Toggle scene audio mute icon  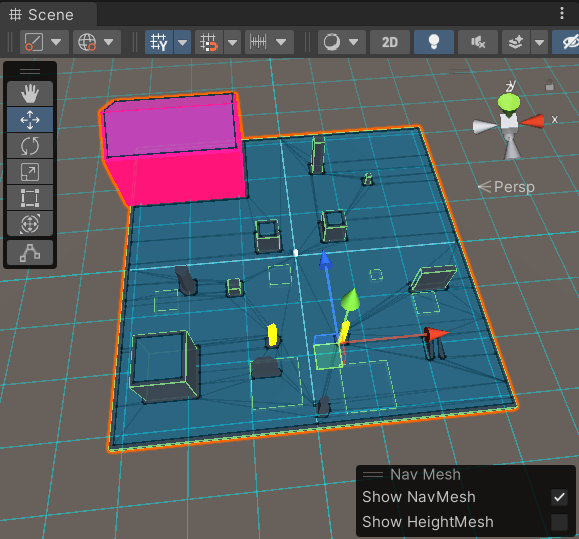point(478,42)
